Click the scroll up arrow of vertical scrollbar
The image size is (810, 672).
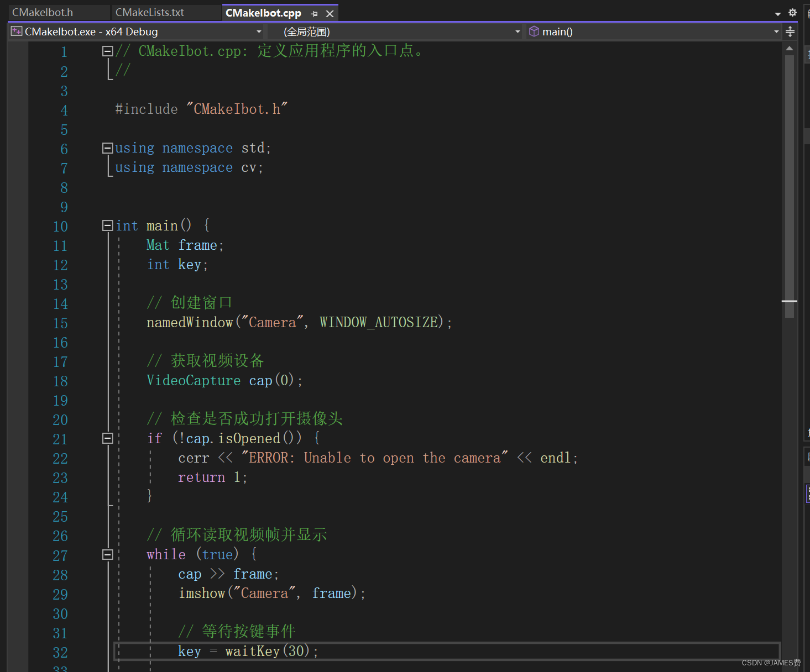coord(790,49)
